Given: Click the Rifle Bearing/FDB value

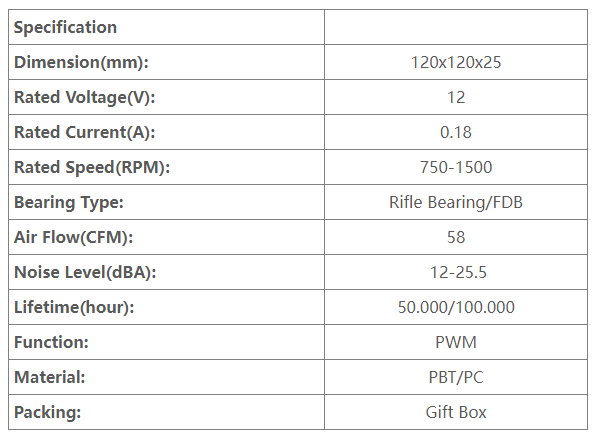Looking at the screenshot, I should click(456, 203).
